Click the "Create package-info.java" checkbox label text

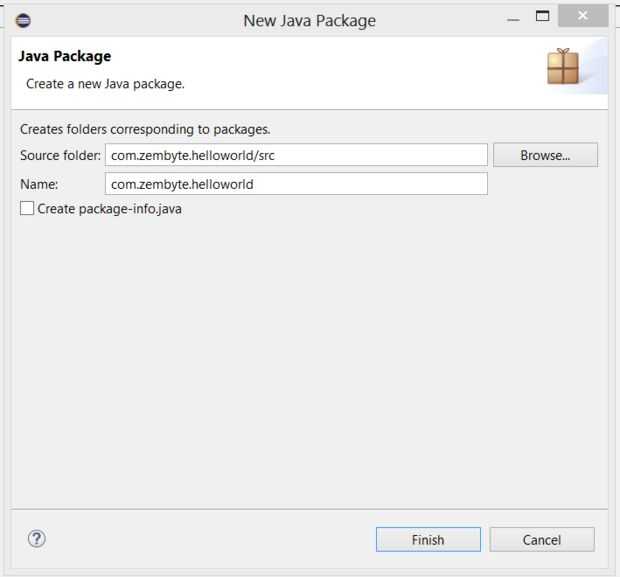click(x=109, y=209)
